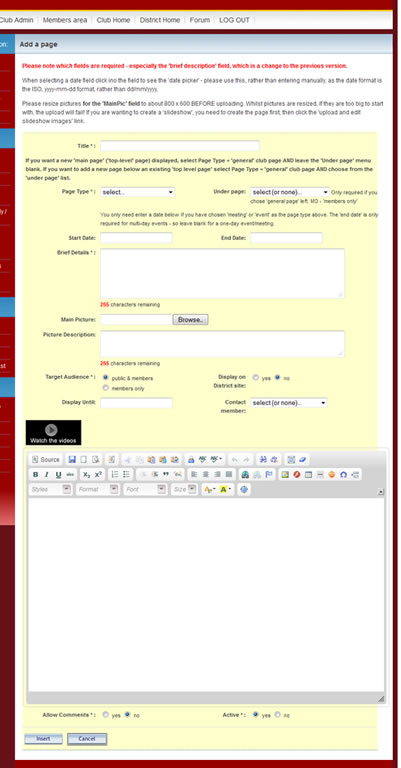Click LOG OUT in the top navigation
This screenshot has width=401, height=768.
(x=234, y=20)
